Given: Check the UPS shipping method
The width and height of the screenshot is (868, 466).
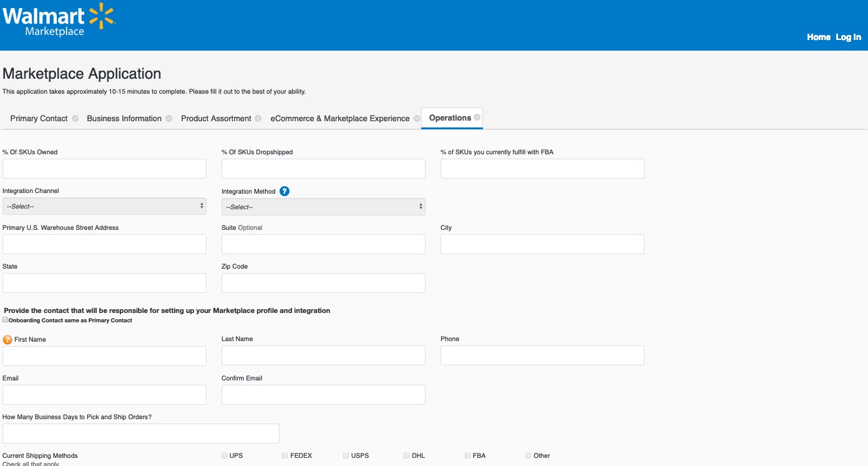Looking at the screenshot, I should click(224, 455).
